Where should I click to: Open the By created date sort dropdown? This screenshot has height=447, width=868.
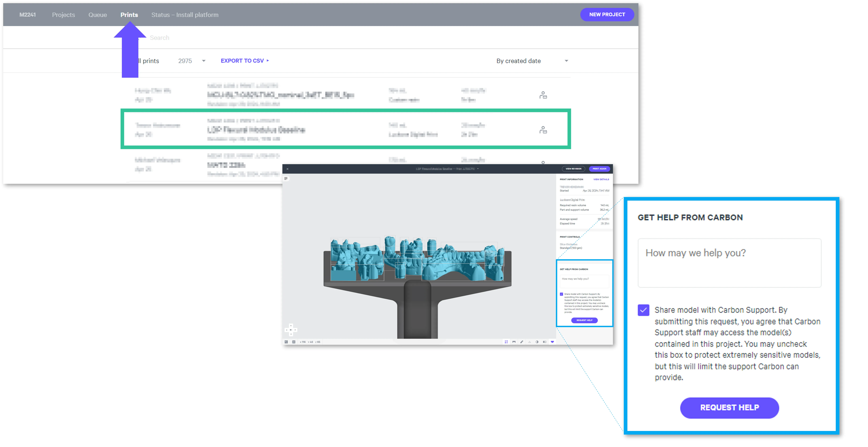(532, 61)
